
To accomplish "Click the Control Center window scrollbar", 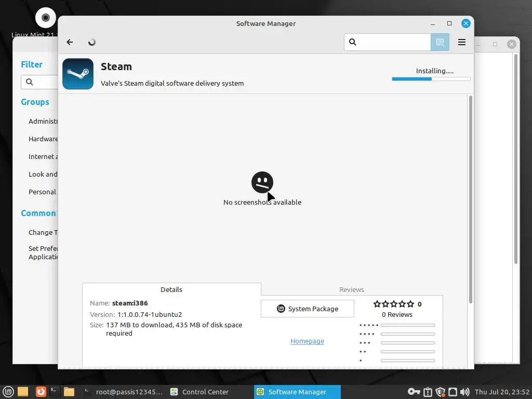I will tap(516, 159).
